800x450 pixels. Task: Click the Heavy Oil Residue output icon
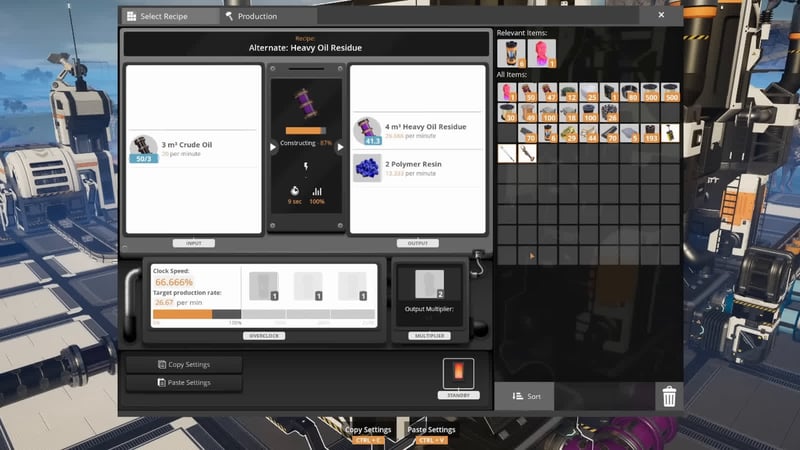click(x=367, y=131)
